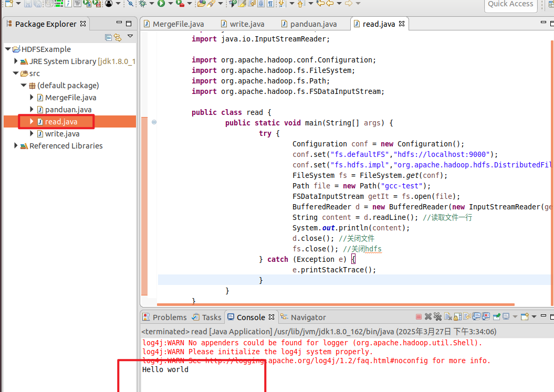Image resolution: width=554 pixels, height=392 pixels.
Task: Click the Quick Access search field
Action: pos(510,4)
